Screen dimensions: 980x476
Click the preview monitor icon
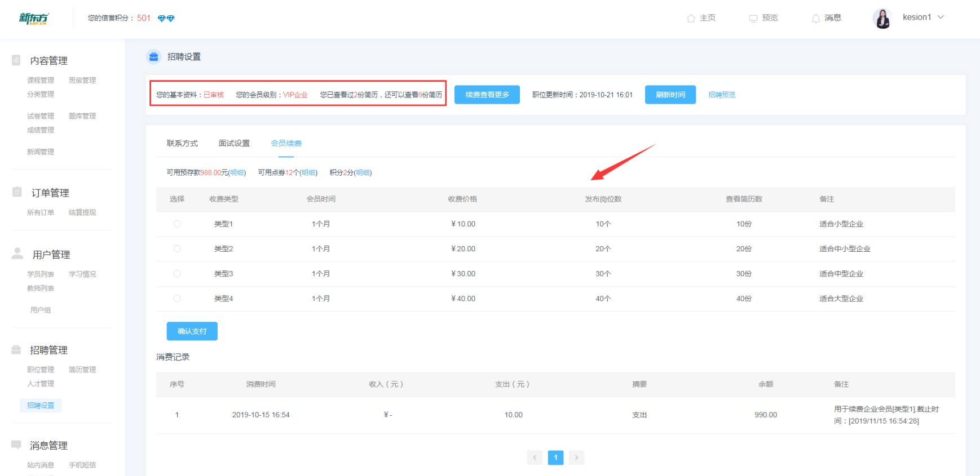(x=753, y=18)
